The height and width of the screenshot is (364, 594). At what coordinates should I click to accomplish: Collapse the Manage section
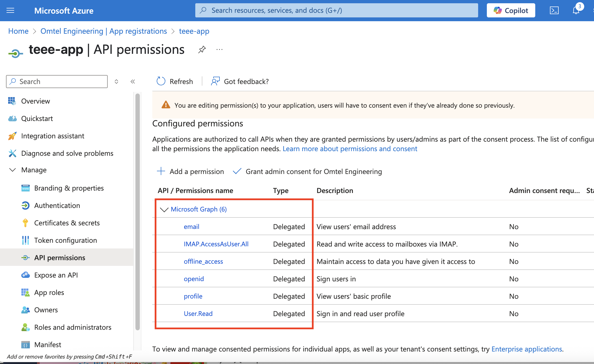coord(13,170)
